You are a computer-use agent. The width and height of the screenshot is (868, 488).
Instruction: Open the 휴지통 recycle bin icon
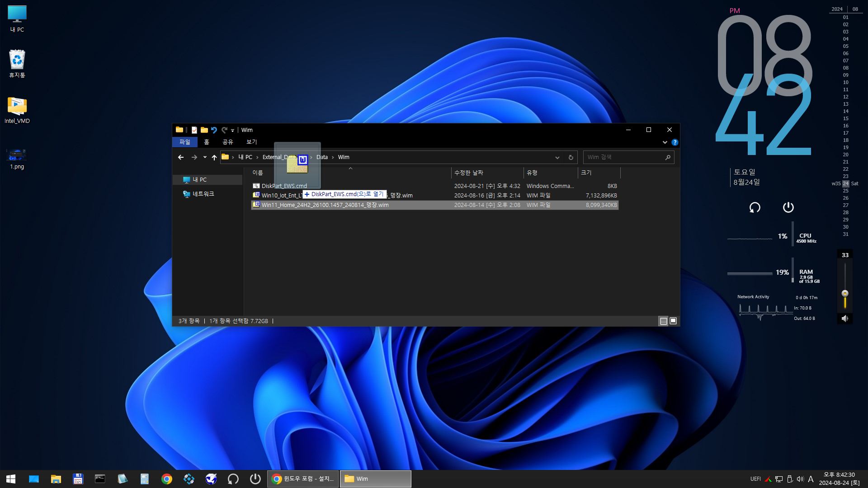coord(17,64)
